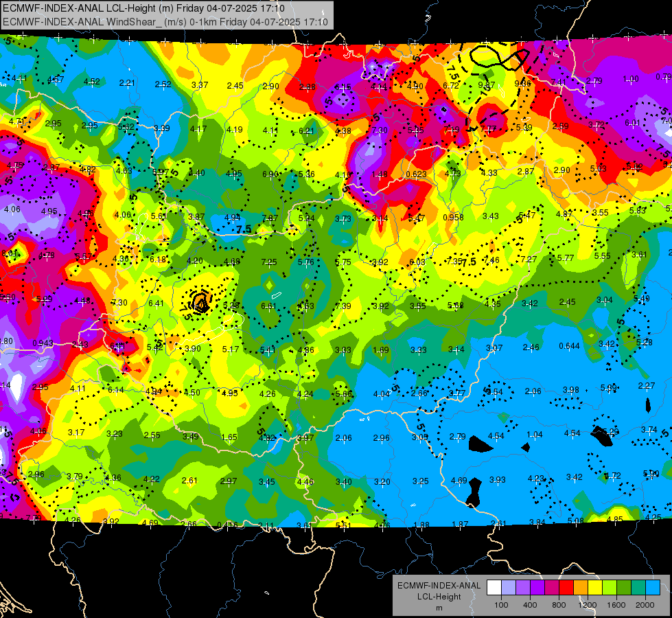Click the map value 7.41

(559, 82)
